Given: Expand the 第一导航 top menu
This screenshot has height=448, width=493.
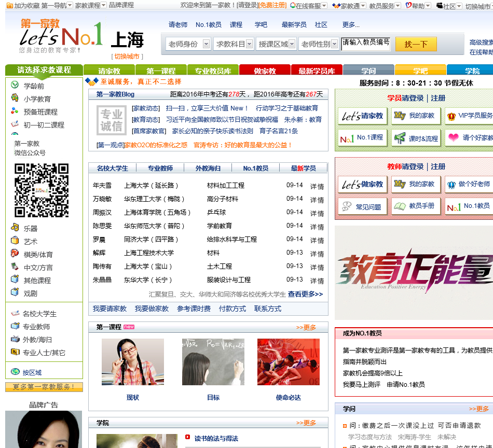Looking at the screenshot, I should (70, 5).
